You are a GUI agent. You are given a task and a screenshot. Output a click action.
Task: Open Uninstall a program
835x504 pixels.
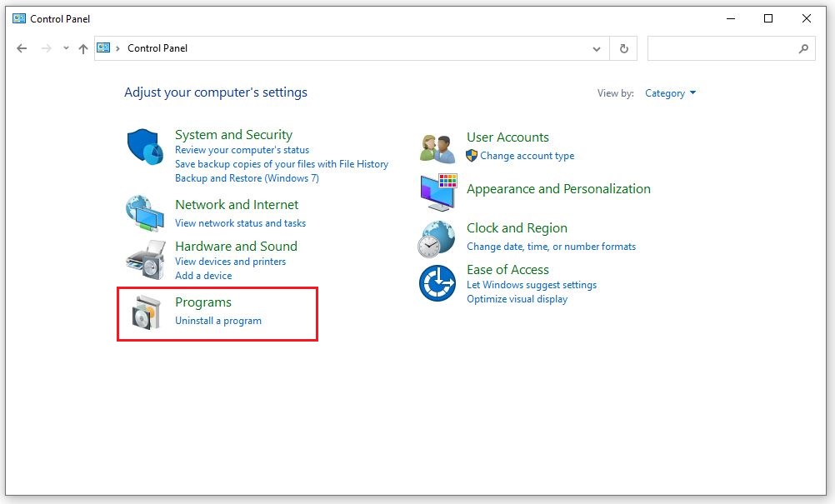pyautogui.click(x=217, y=320)
